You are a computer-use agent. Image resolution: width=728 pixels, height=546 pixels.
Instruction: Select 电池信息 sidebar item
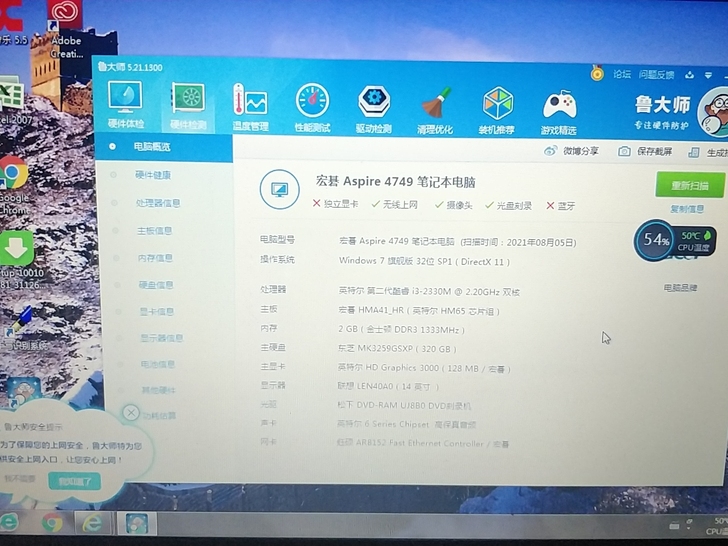[x=158, y=364]
